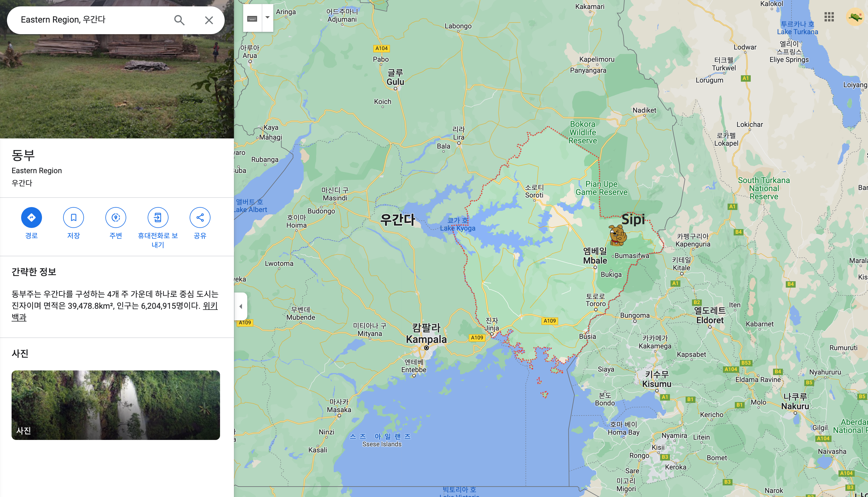Screen dimensions: 868x497
Task: Open the 위키백과 link
Action: tap(210, 306)
